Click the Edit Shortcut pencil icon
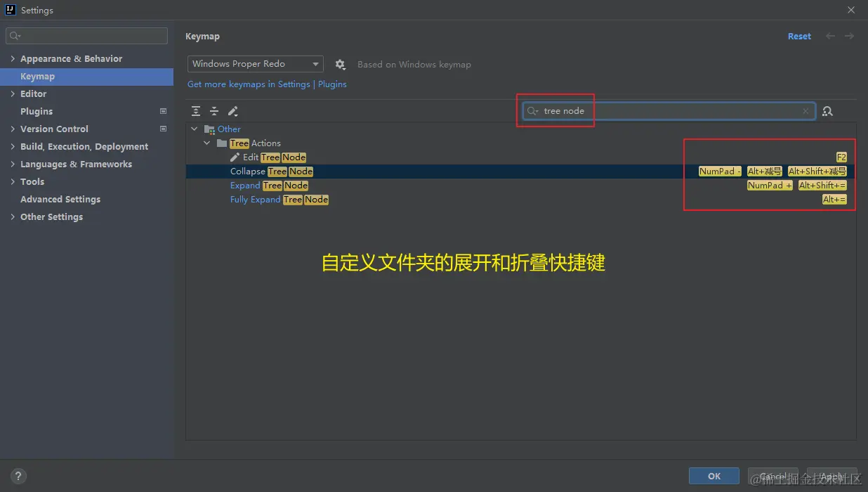868x492 pixels. pyautogui.click(x=233, y=111)
